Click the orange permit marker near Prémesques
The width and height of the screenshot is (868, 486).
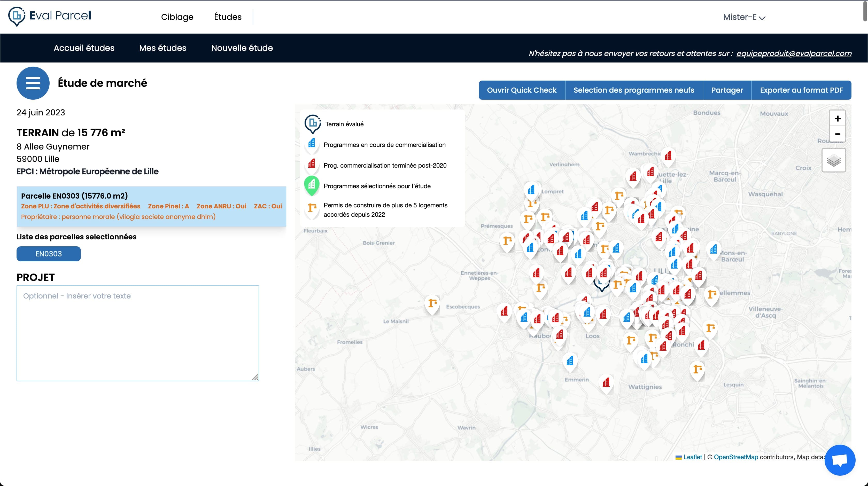tap(507, 241)
